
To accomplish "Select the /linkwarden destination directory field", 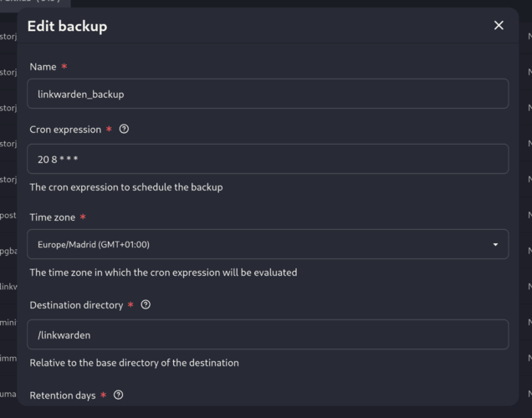I will (x=268, y=334).
